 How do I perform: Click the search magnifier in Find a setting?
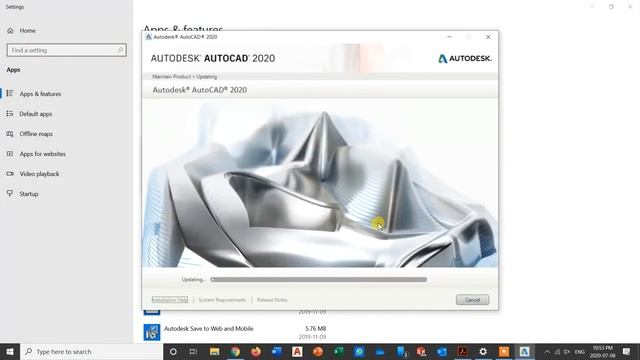point(120,50)
